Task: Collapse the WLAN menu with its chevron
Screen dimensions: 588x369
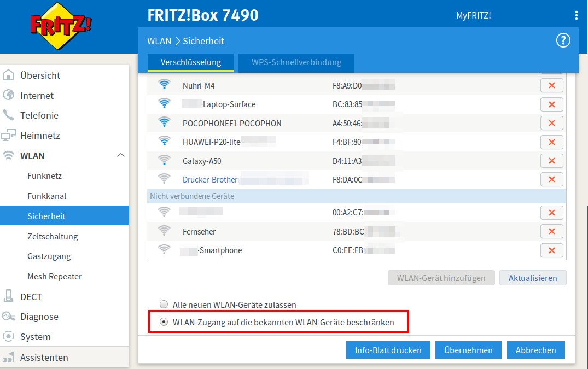Action: [121, 155]
